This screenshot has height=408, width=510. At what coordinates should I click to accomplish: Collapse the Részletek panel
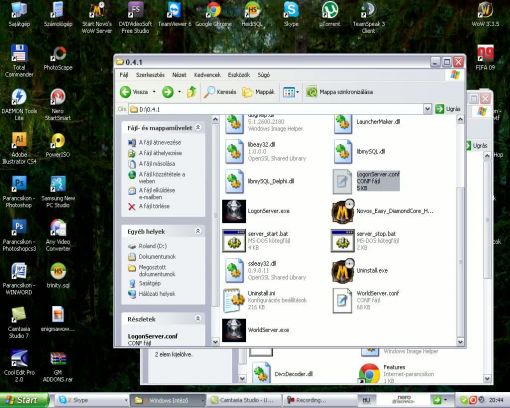click(x=198, y=319)
